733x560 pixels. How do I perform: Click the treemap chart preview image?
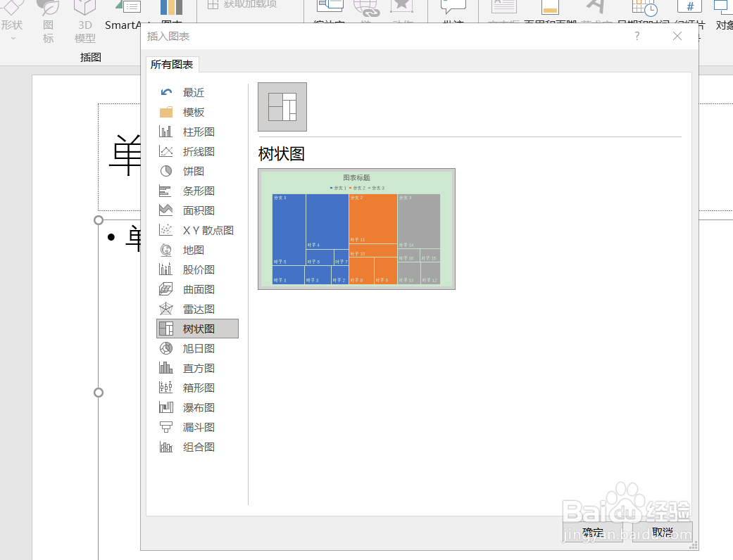356,228
